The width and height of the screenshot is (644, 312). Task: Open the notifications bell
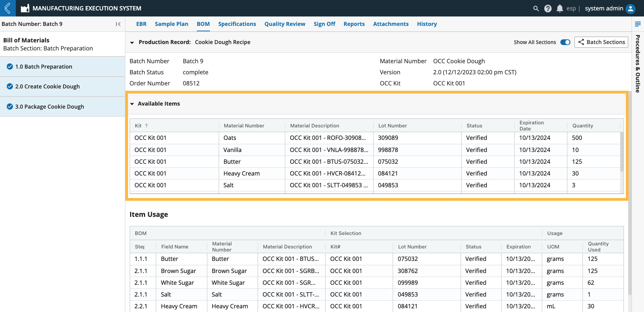click(x=559, y=8)
